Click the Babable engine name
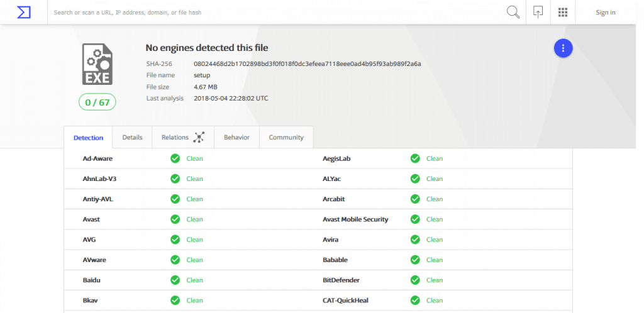The height and width of the screenshot is (313, 644). tap(335, 260)
